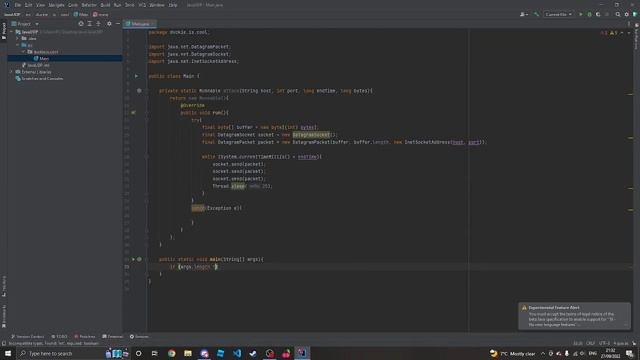This screenshot has width=640, height=360.
Task: Open the Navigate menu
Action: 56,5
